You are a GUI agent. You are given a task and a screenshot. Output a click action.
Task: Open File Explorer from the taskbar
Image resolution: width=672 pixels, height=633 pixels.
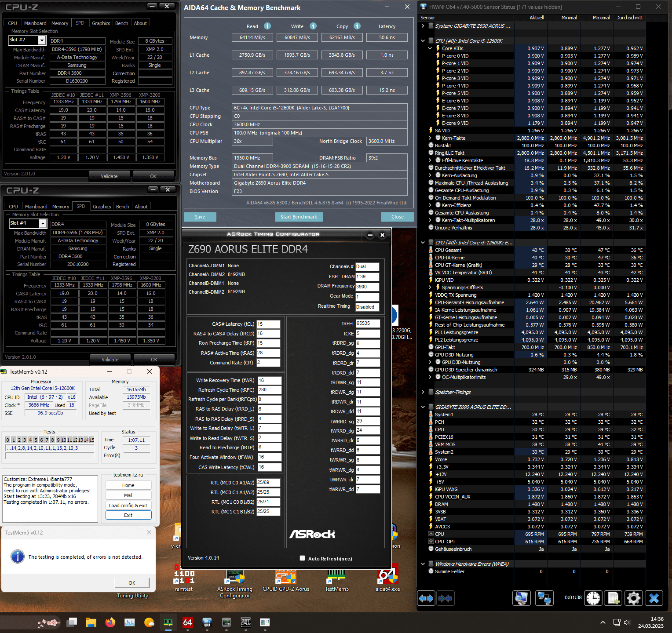91,622
